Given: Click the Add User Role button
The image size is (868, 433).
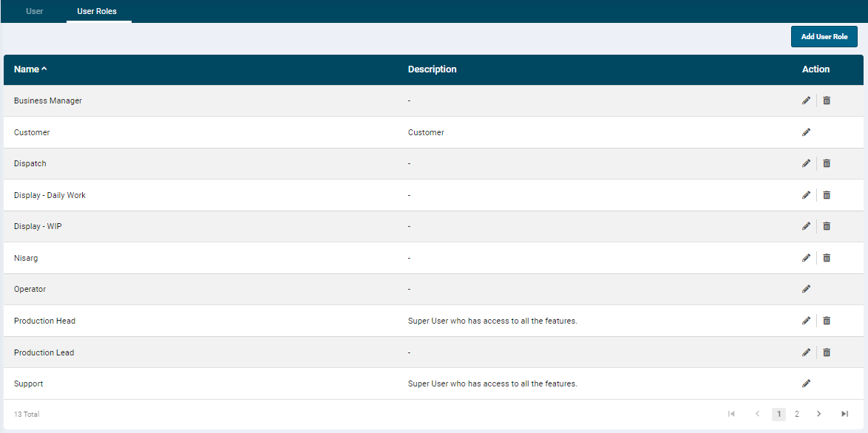Looking at the screenshot, I should coord(824,36).
